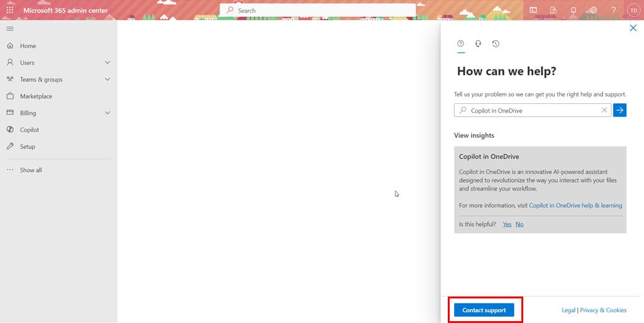Screen dimensions: 644x323
Task: Click the Billing card icon
Action: 10,113
